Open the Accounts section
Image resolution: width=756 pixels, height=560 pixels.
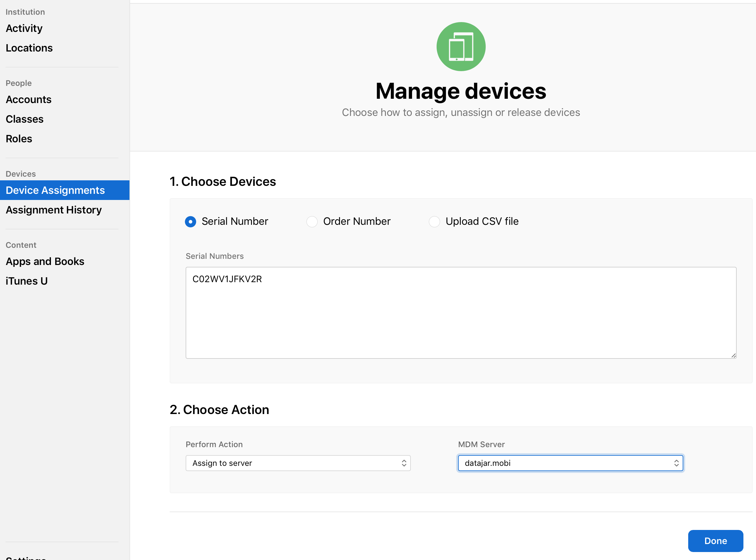29,99
